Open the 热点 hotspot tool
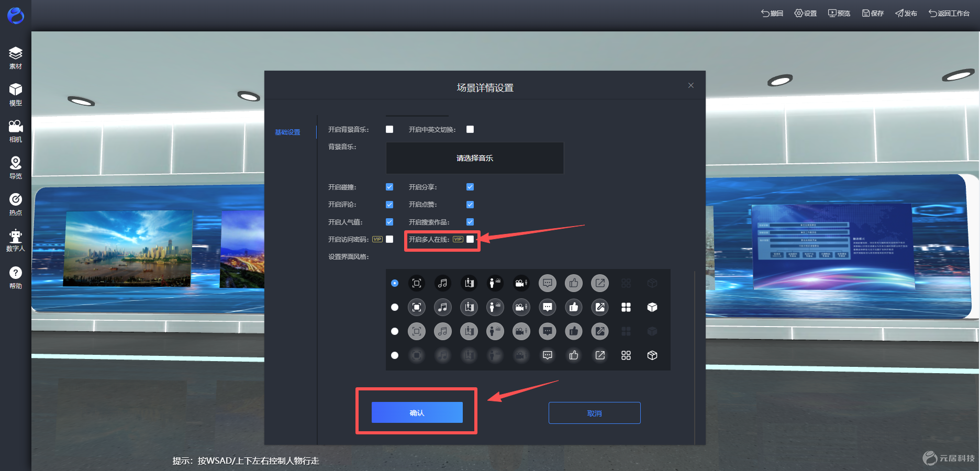Screen dimensions: 980x471 click(16, 204)
